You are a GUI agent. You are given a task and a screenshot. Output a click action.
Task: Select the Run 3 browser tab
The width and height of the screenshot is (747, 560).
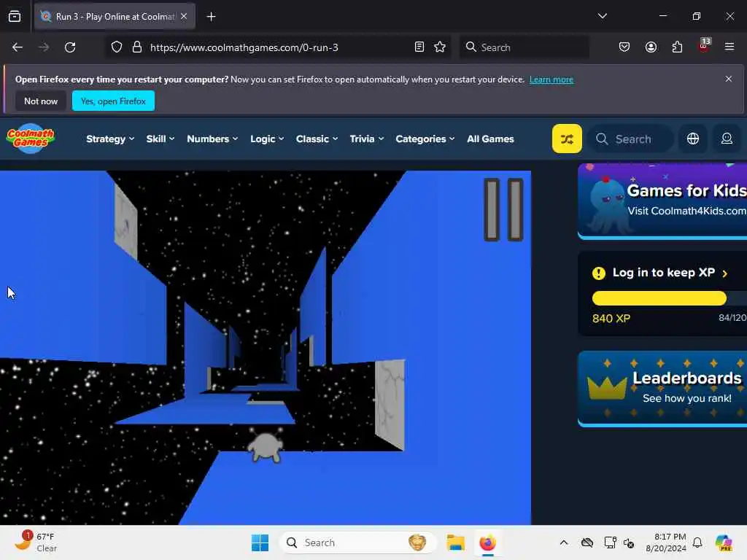(115, 16)
